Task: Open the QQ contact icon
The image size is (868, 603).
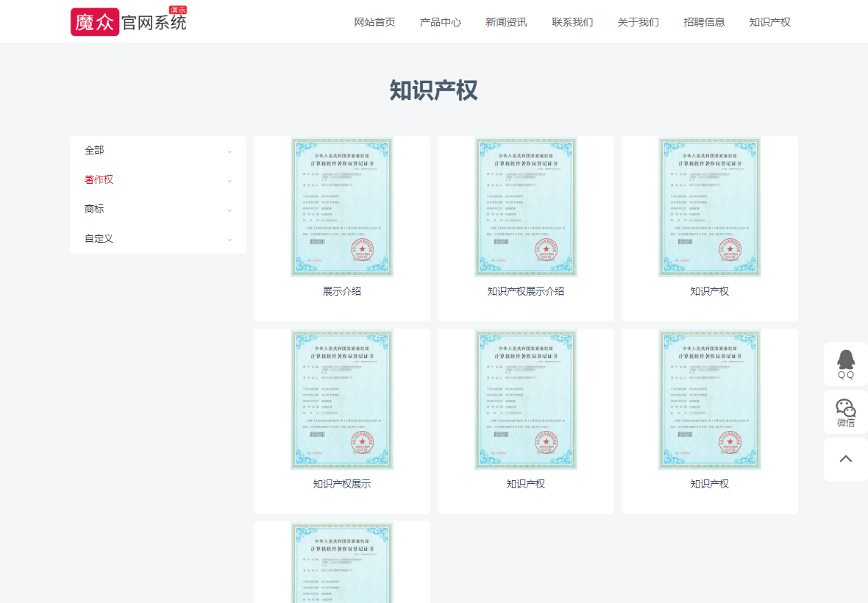Action: (x=845, y=363)
